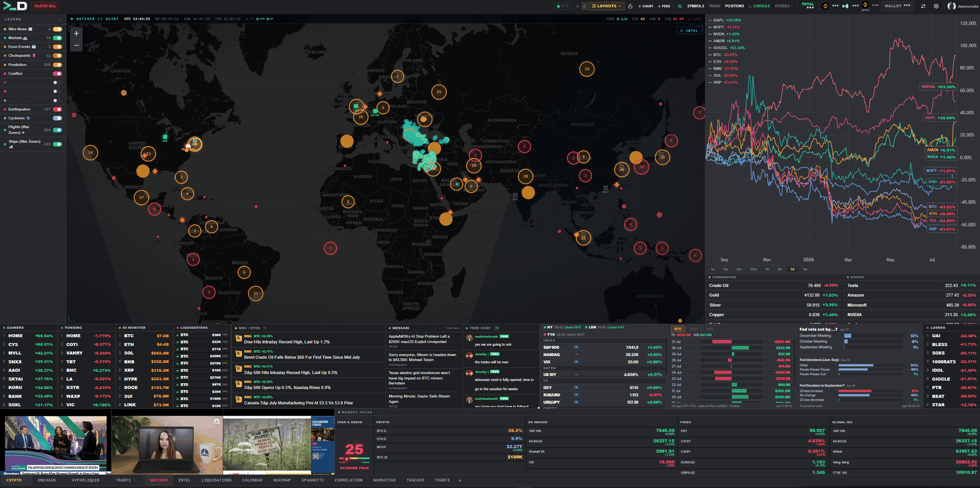Image resolution: width=980 pixels, height=488 pixels.
Task: Open the Layouts dropdown
Action: (606, 6)
